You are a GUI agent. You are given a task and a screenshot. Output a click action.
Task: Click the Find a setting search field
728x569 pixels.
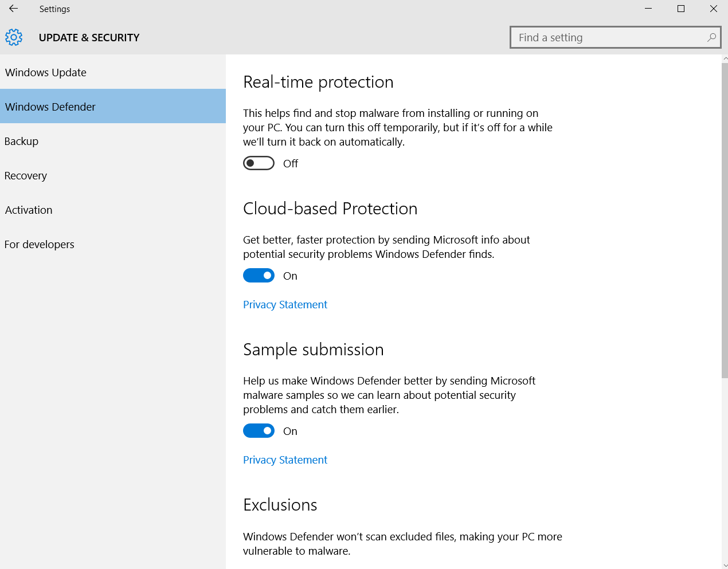[x=608, y=37]
